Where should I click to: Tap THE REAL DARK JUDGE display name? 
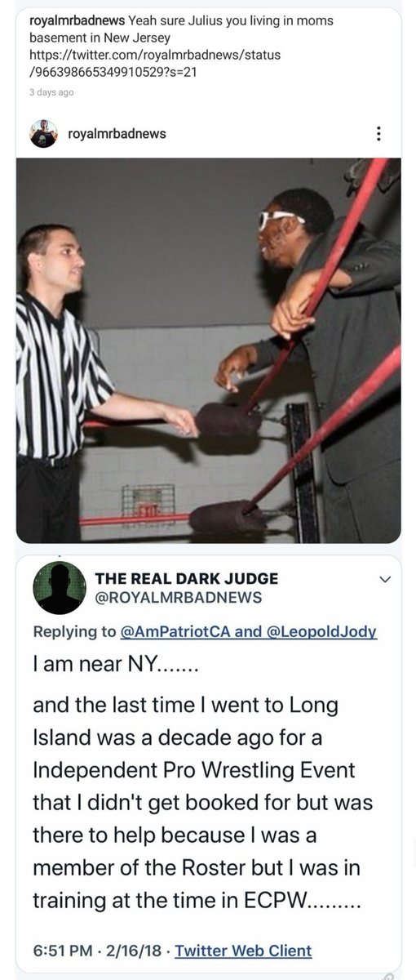[x=187, y=578]
